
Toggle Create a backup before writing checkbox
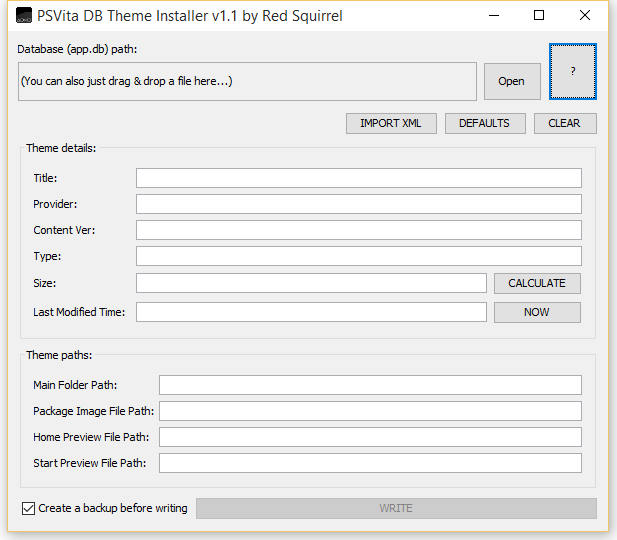[28, 508]
